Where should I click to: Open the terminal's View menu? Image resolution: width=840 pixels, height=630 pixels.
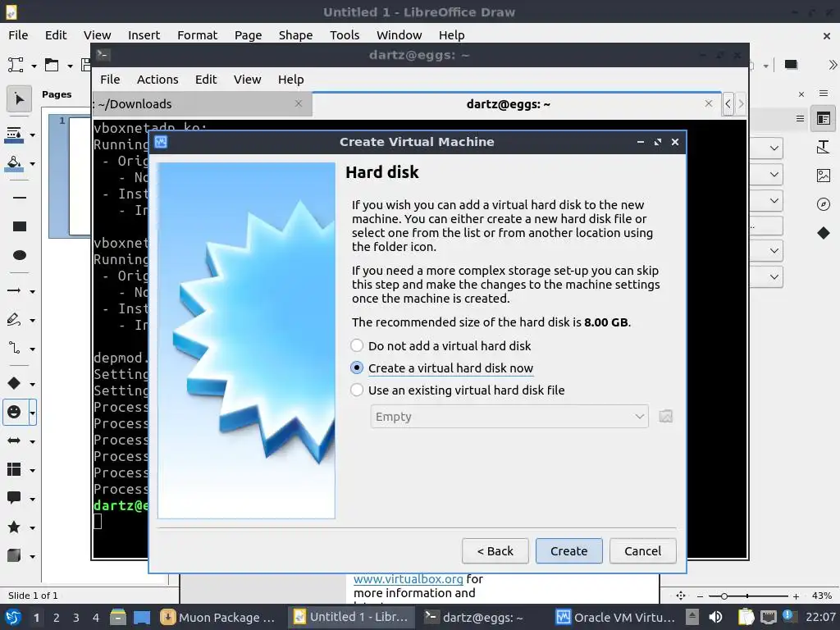click(247, 80)
